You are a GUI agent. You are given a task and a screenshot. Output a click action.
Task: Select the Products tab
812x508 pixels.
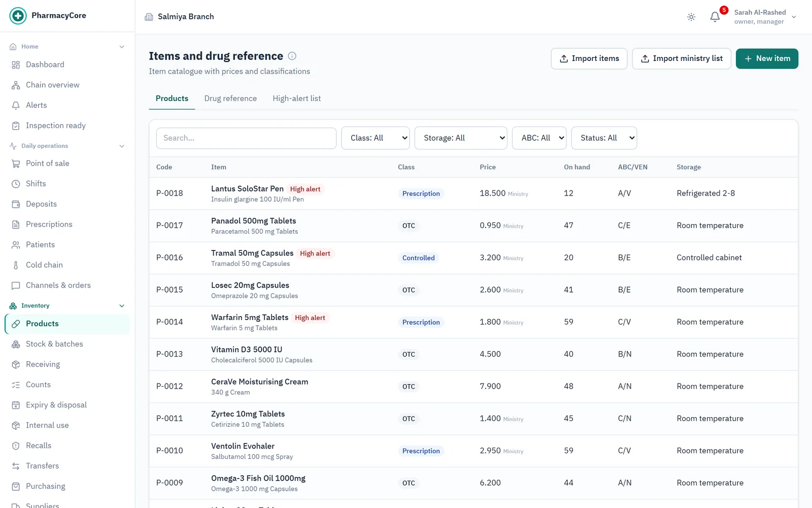tap(172, 99)
